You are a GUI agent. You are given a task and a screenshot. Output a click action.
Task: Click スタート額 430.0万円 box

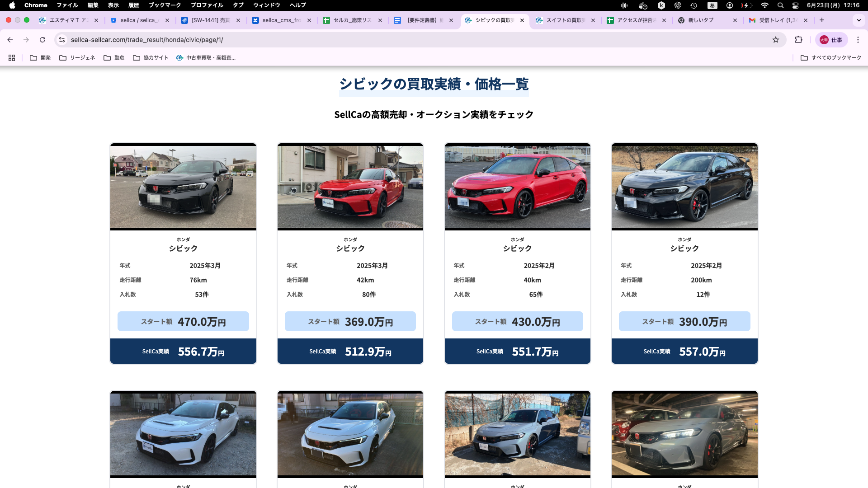[x=518, y=321]
